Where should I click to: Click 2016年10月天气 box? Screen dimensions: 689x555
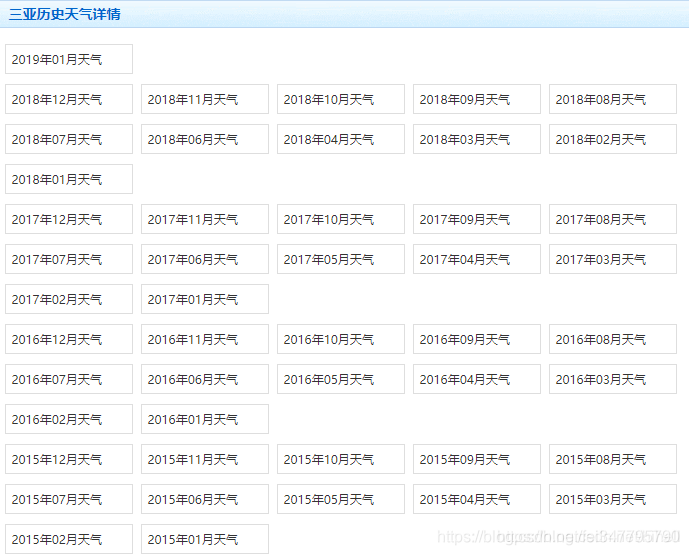(x=341, y=339)
